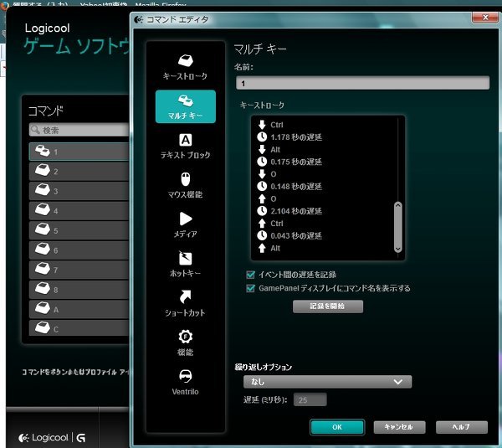502x448 pixels.
Task: Click the 遅延 (ミリ秒) delay field showing 25
Action: [310, 399]
